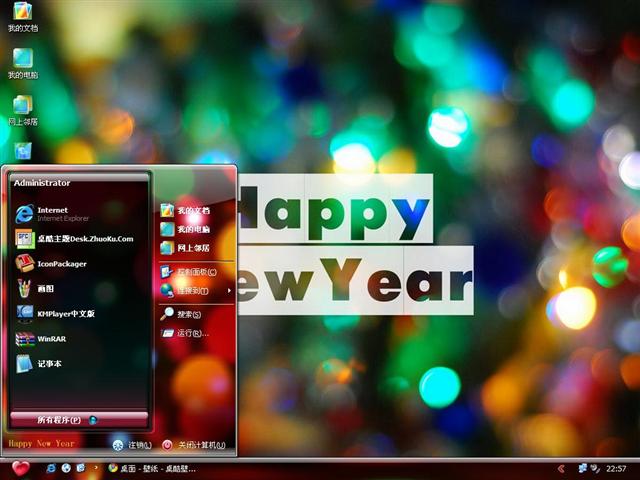Open WinRAR from start menu
Image resolution: width=640 pixels, height=480 pixels.
pyautogui.click(x=80, y=339)
